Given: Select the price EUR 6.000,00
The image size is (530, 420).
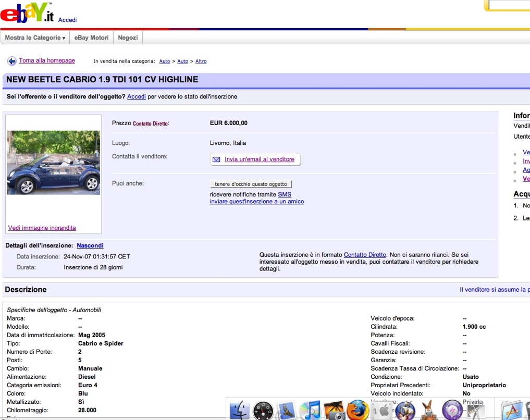Looking at the screenshot, I should point(228,123).
